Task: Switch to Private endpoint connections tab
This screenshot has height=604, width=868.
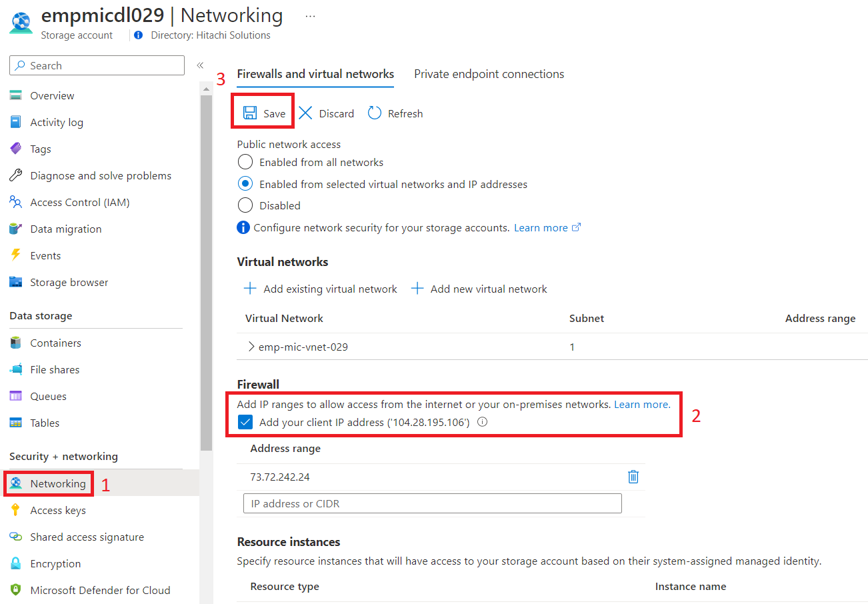Action: (489, 74)
